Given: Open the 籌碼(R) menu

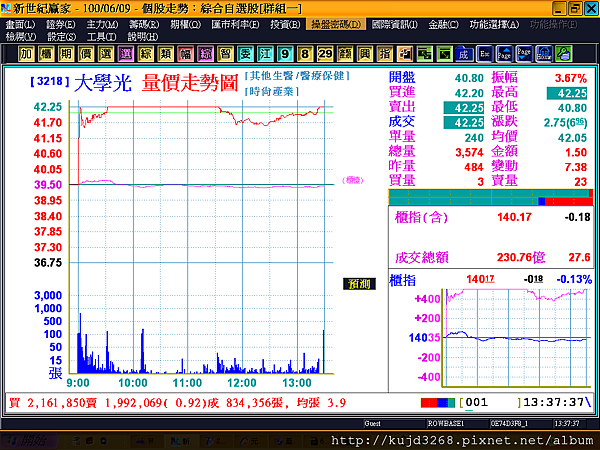Looking at the screenshot, I should click(x=144, y=25).
